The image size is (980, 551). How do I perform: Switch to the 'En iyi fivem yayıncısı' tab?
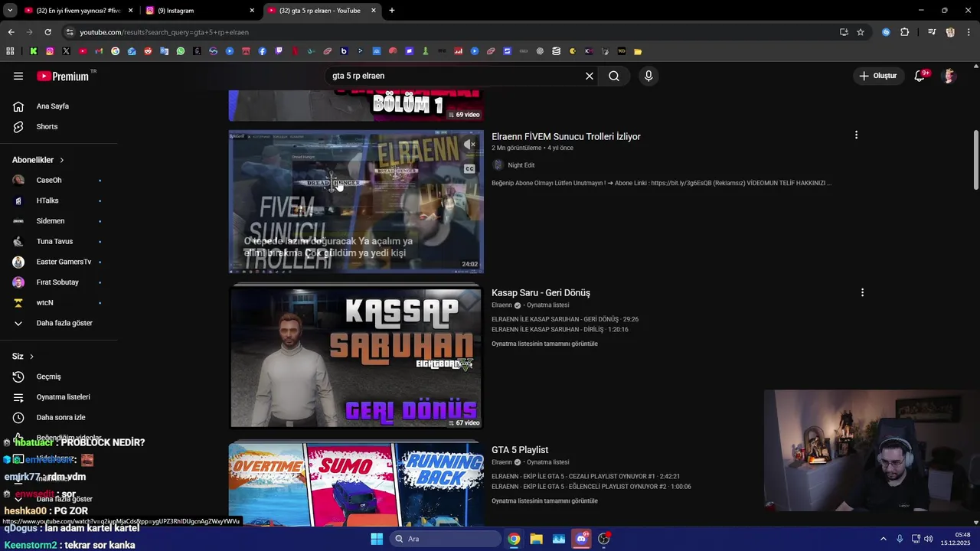point(78,11)
